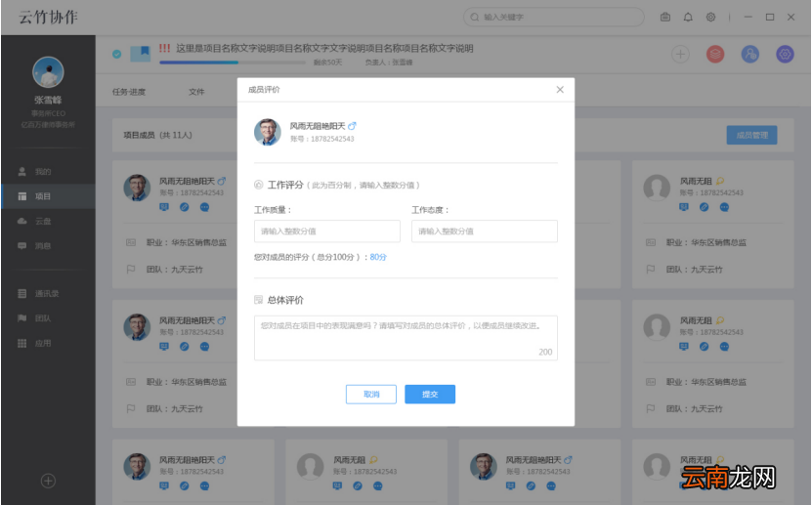Image resolution: width=812 pixels, height=505 pixels.
Task: Click the project progress bar
Action: click(x=233, y=63)
